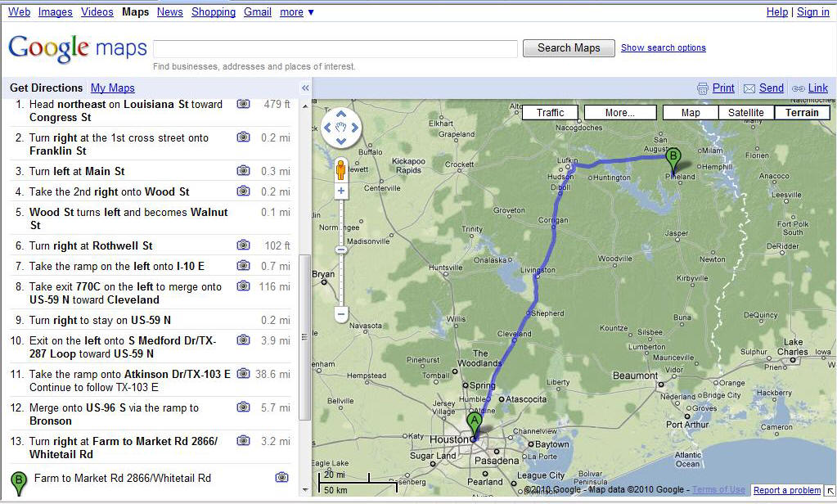Select direction step 5 Wood St becomes Walnut St

tap(151, 218)
